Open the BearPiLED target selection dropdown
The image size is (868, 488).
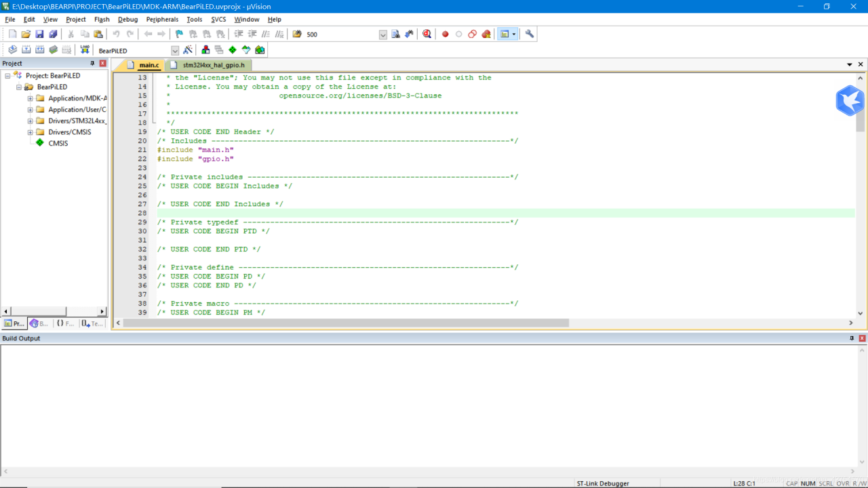175,51
